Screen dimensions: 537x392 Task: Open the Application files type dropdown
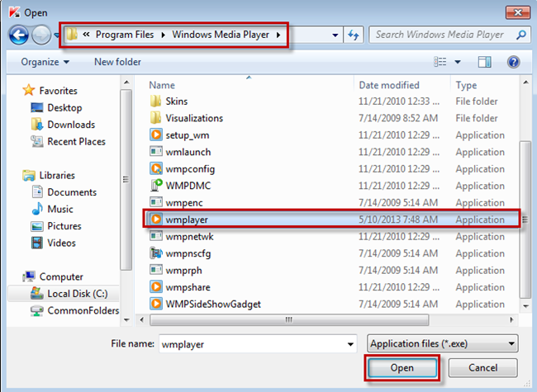pyautogui.click(x=443, y=343)
